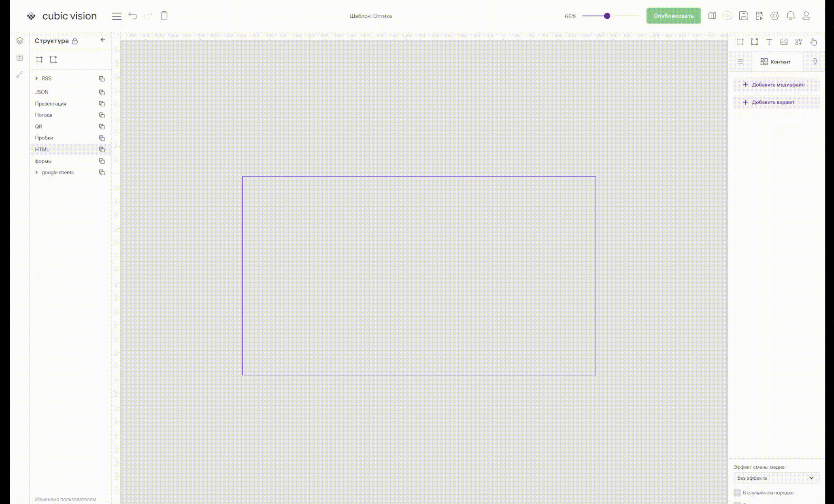Open the notifications bell
This screenshot has width=834, height=504.
click(x=790, y=16)
